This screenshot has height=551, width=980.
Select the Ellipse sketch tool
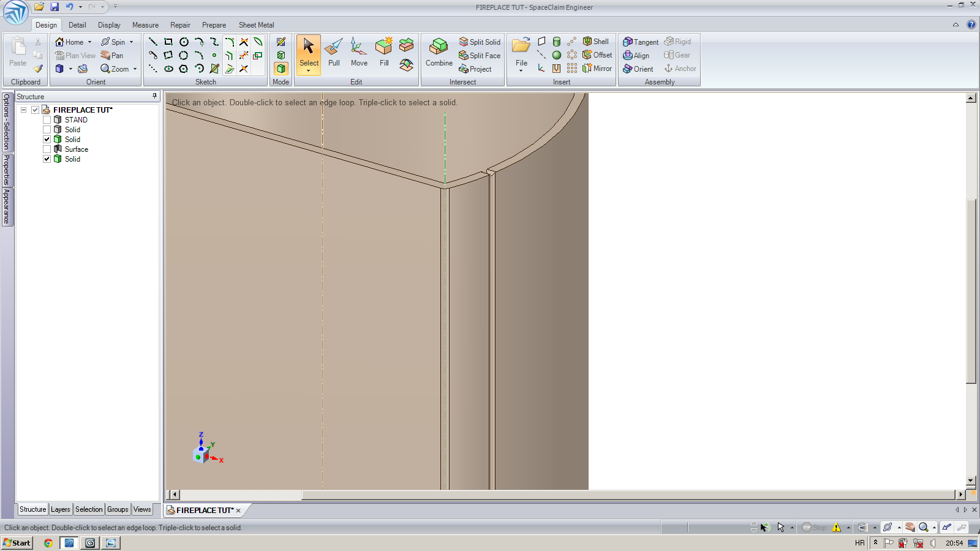(x=168, y=69)
